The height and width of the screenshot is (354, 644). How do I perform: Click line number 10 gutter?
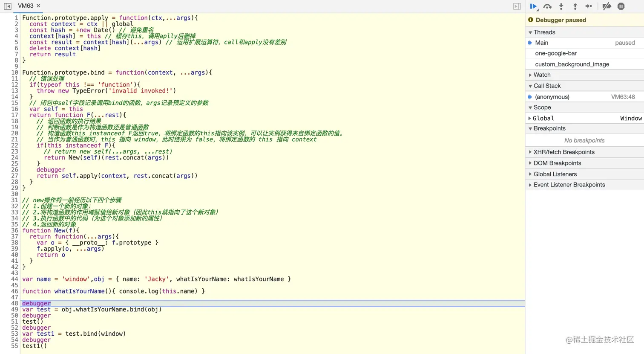[x=14, y=73]
